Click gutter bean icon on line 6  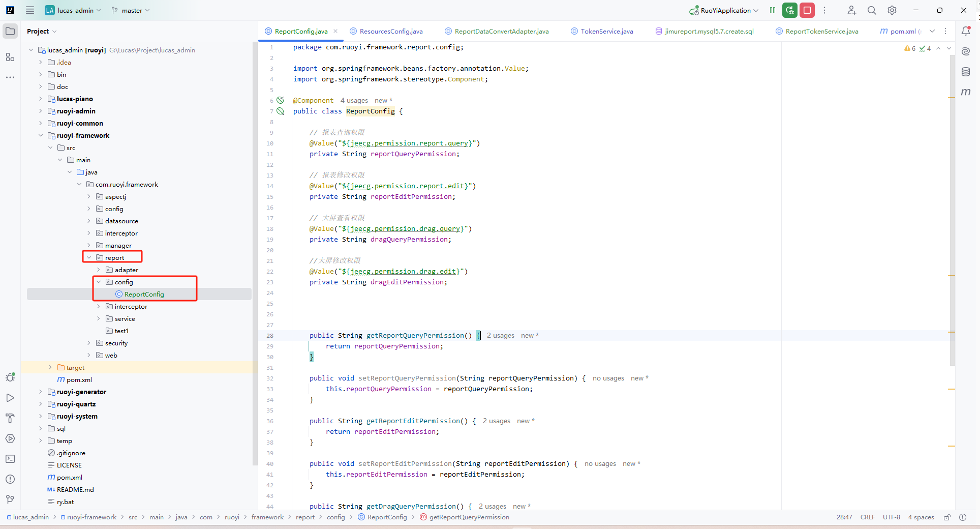280,100
